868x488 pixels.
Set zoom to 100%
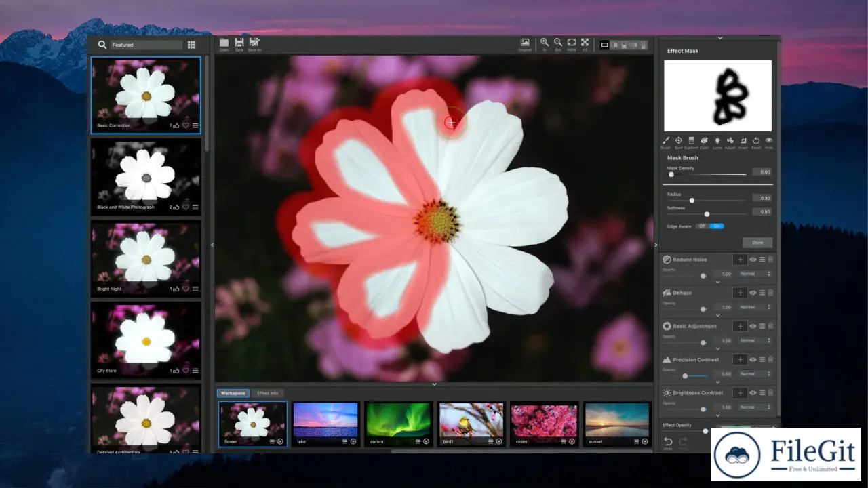pyautogui.click(x=572, y=43)
